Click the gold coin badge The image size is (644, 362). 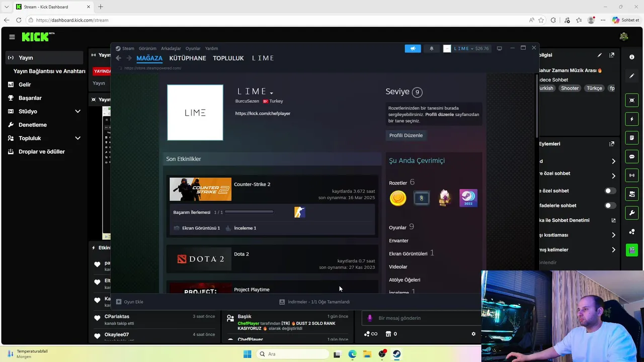coord(398,198)
